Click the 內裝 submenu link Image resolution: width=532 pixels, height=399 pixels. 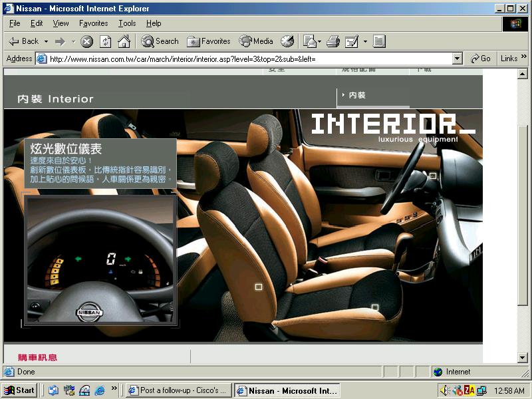click(x=357, y=95)
